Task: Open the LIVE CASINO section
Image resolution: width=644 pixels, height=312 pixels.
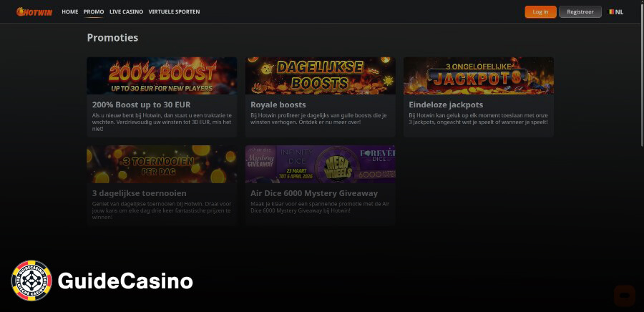Action: (126, 12)
